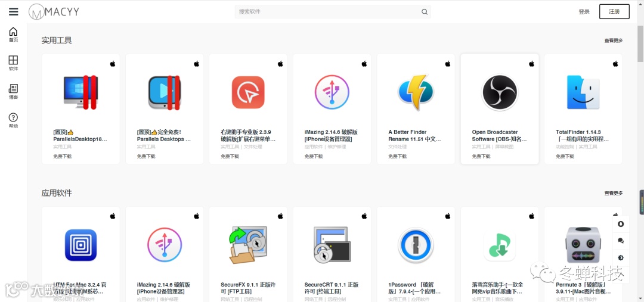Viewport: 644px width, 302px height.
Task: Click title TotalFinder 1.14.3
Action: [583, 136]
